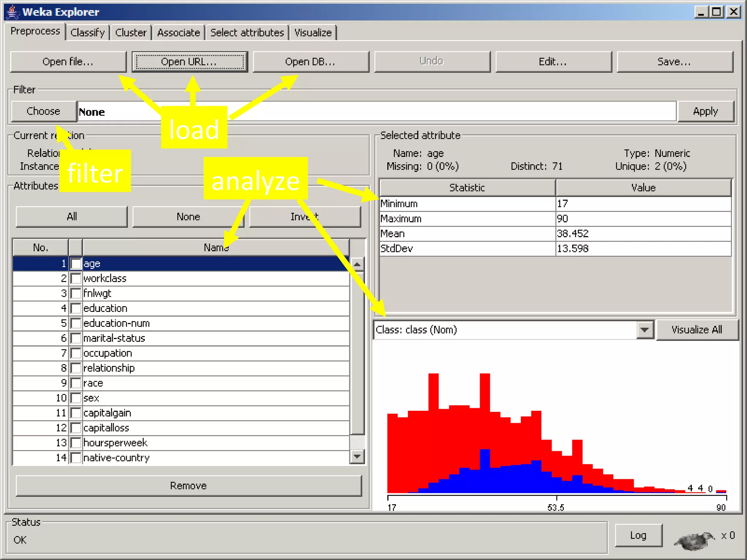This screenshot has width=747, height=560.
Task: Click the Statistic column header
Action: [x=467, y=188]
